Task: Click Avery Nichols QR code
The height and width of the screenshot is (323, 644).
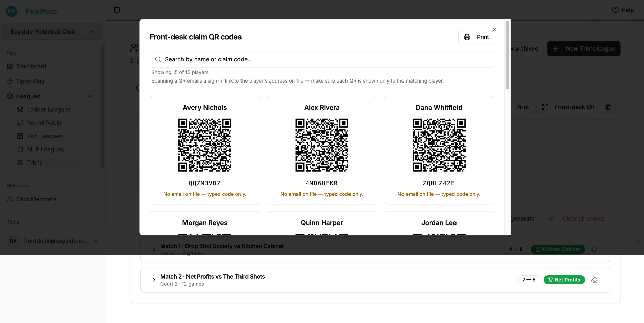Action: click(205, 145)
